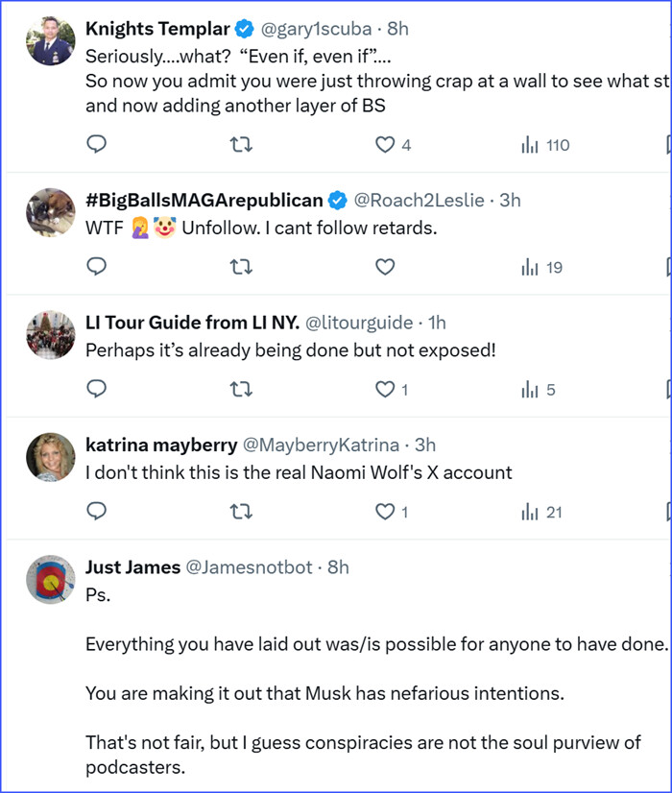
Task: Click LI Tour Guide's avatar
Action: point(50,334)
